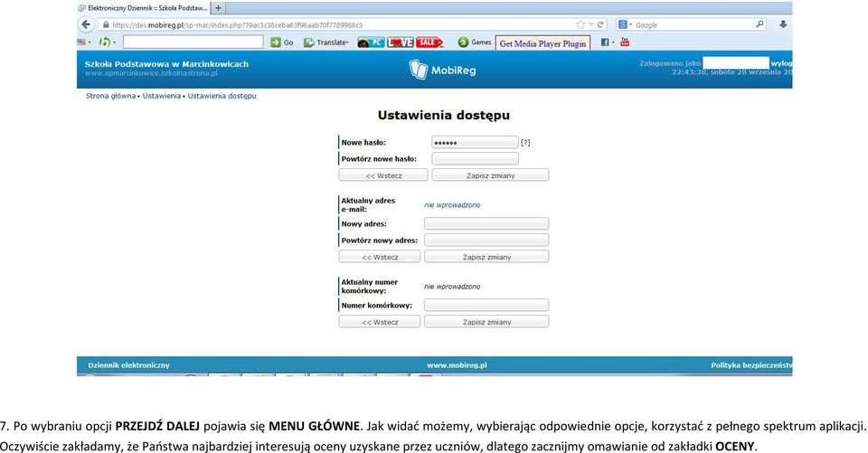
Task: Reload the page with the refresh icon
Action: click(600, 24)
